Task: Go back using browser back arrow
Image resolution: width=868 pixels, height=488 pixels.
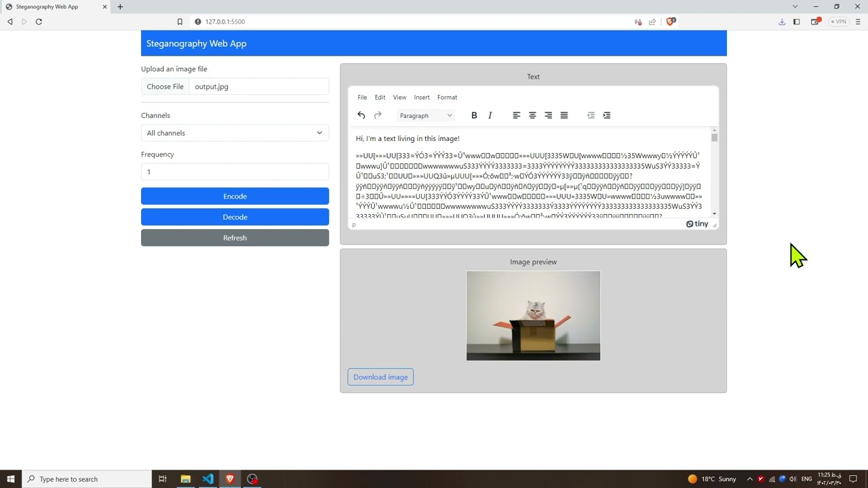Action: pyautogui.click(x=9, y=22)
